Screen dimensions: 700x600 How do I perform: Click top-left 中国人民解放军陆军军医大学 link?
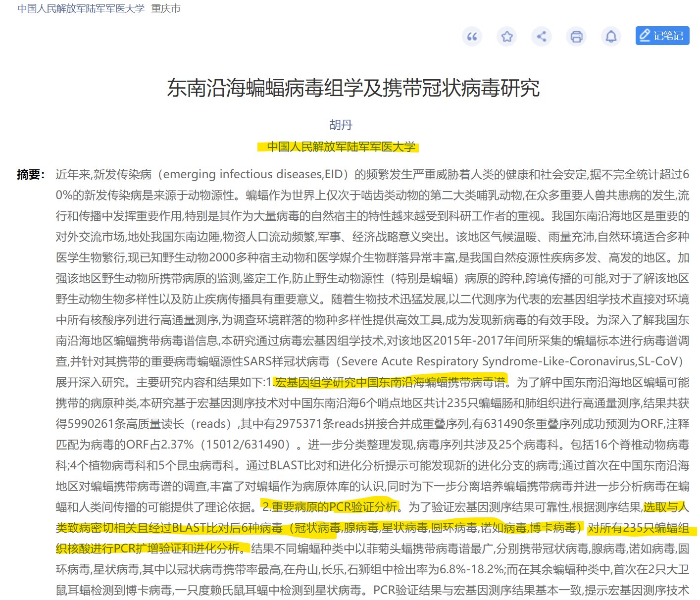81,8
